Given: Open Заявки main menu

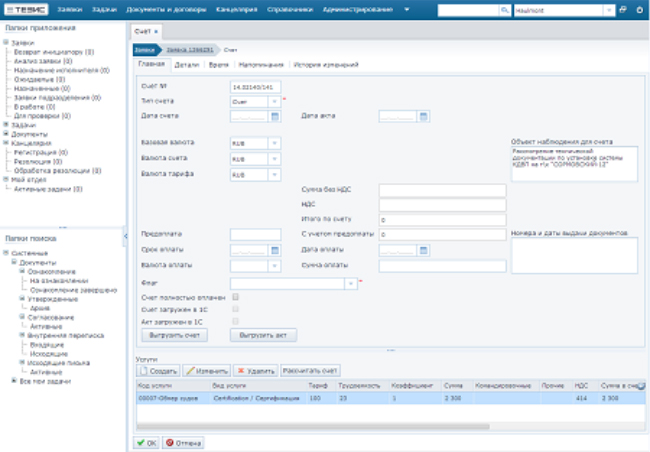Looking at the screenshot, I should pyautogui.click(x=70, y=10).
